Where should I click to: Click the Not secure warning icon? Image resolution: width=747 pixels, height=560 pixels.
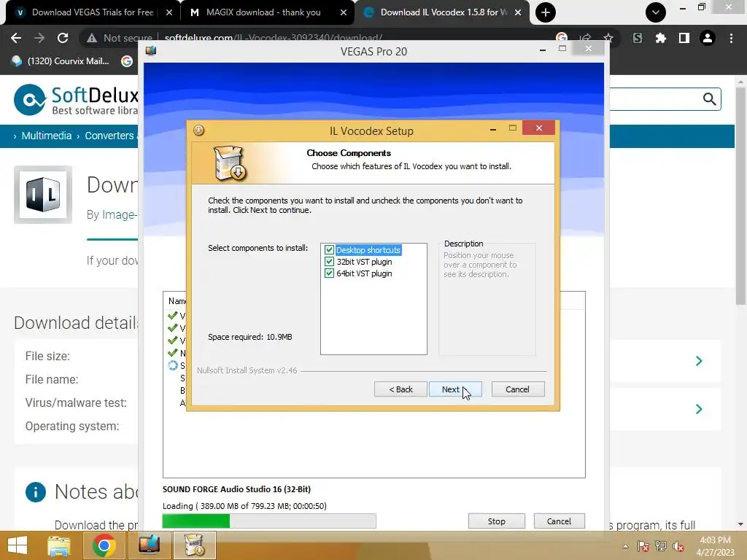point(92,38)
